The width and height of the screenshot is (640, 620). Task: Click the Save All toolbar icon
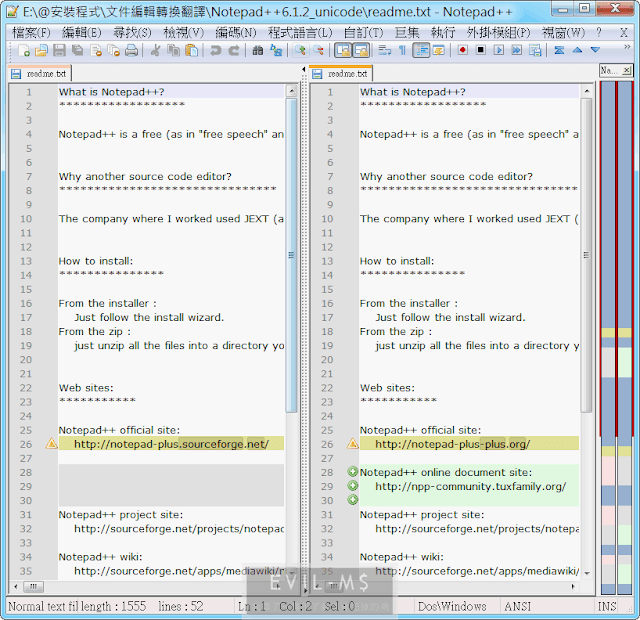(x=77, y=50)
